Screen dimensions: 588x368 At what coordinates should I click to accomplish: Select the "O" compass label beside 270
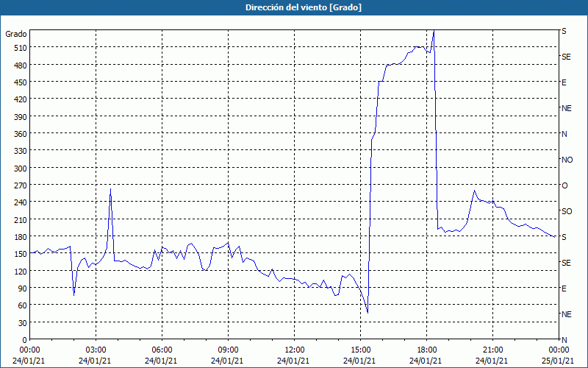[564, 185]
